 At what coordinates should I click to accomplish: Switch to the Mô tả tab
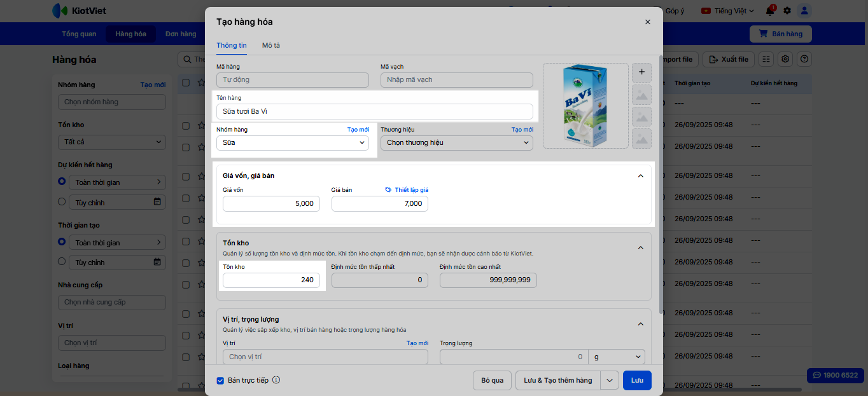click(x=270, y=45)
